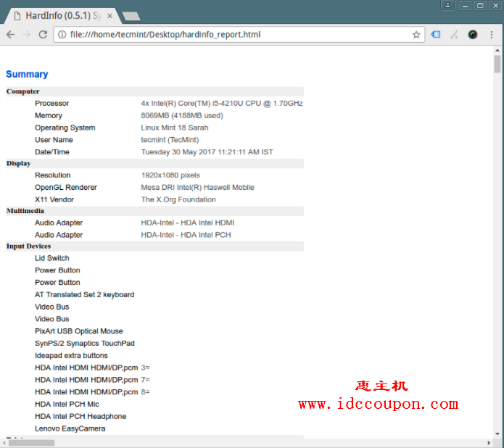Click the Chrome user profile button
Image resolution: width=504 pixels, height=448 pixels.
coord(448,6)
